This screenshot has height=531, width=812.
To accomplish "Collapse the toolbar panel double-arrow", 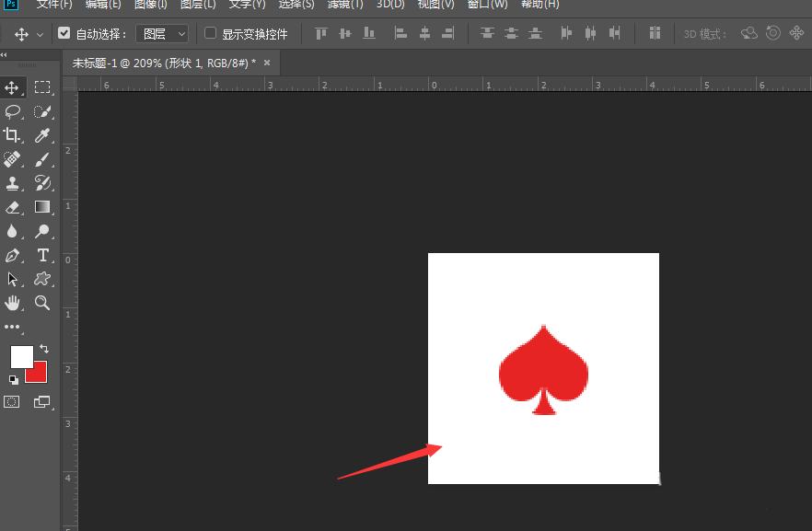I will 4,54.
